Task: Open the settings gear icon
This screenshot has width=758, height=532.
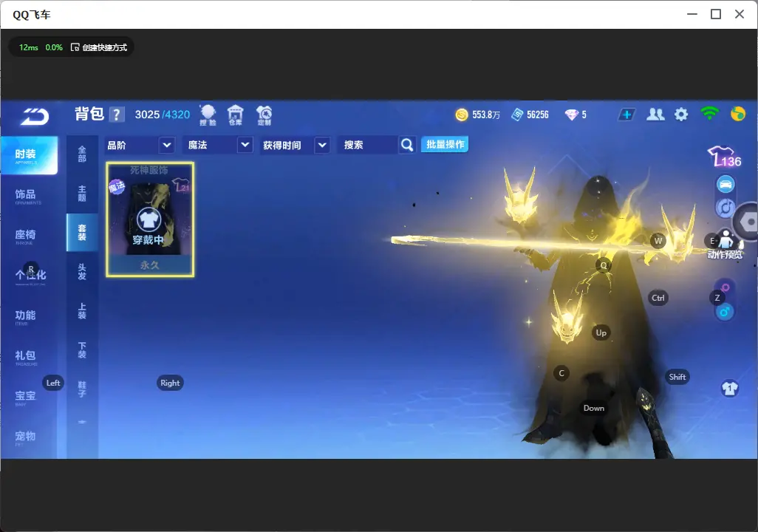Action: (681, 115)
